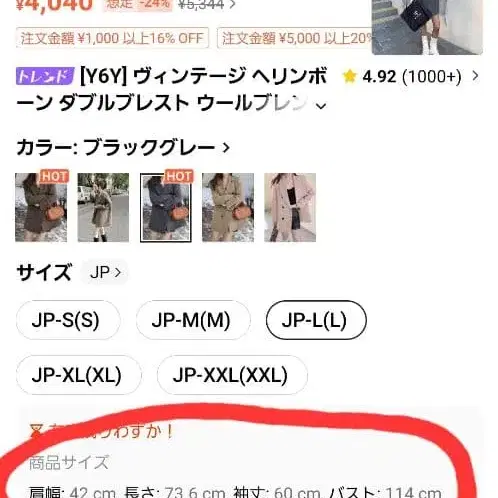Open JP size region selector
This screenshot has width=498, height=498.
coord(105,272)
